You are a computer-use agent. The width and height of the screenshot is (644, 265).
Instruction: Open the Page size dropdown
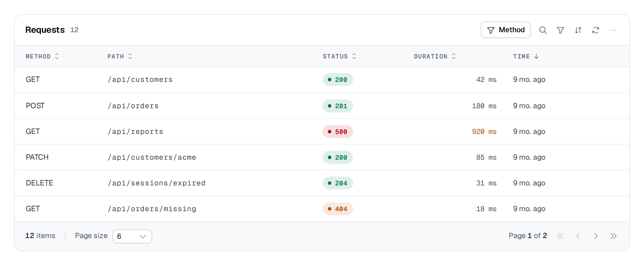pos(132,236)
